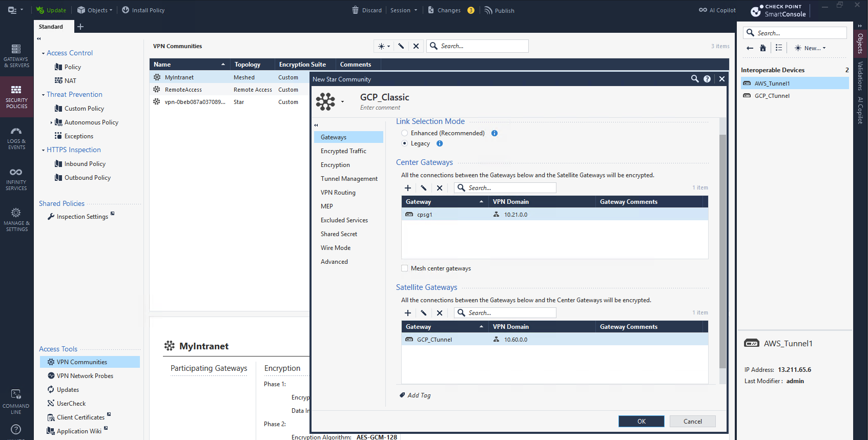Open Manage & Settings sidebar view
The width and height of the screenshot is (868, 440).
(16, 219)
